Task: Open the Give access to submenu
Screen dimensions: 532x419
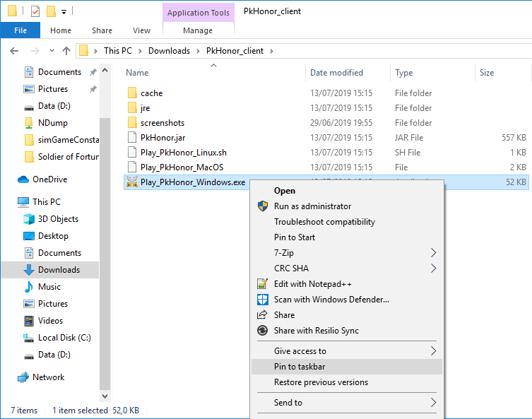Action: 433,351
